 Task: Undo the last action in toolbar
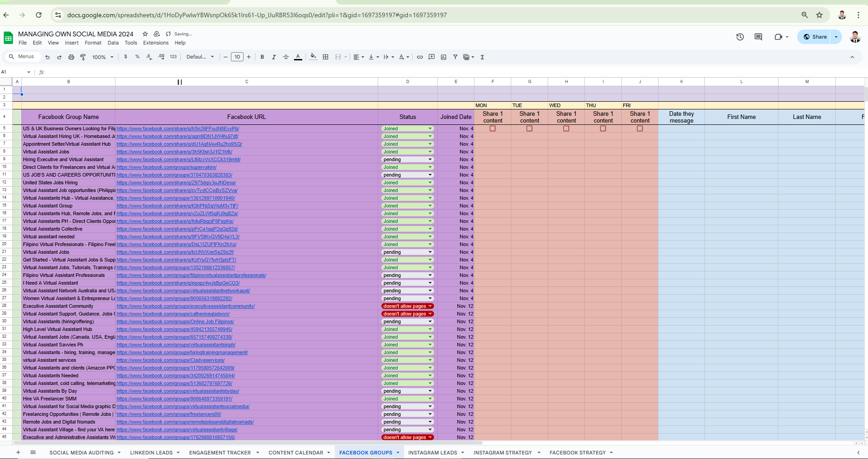pyautogui.click(x=47, y=57)
